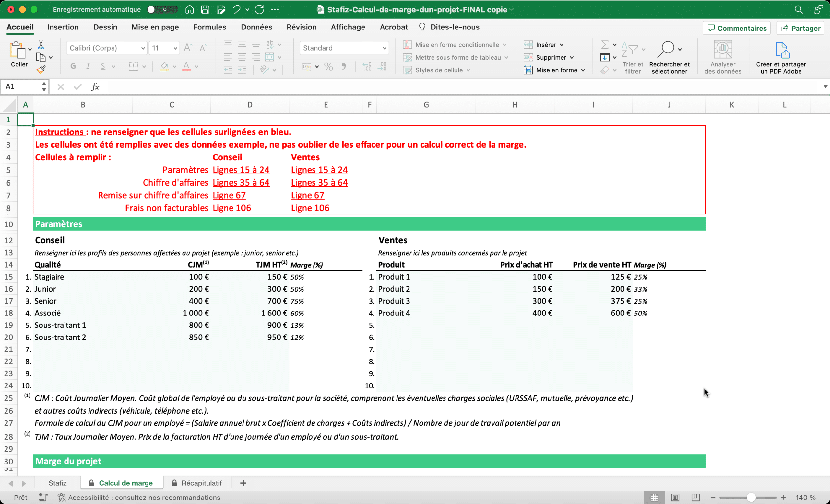Click the Coller paste icon

(17, 51)
